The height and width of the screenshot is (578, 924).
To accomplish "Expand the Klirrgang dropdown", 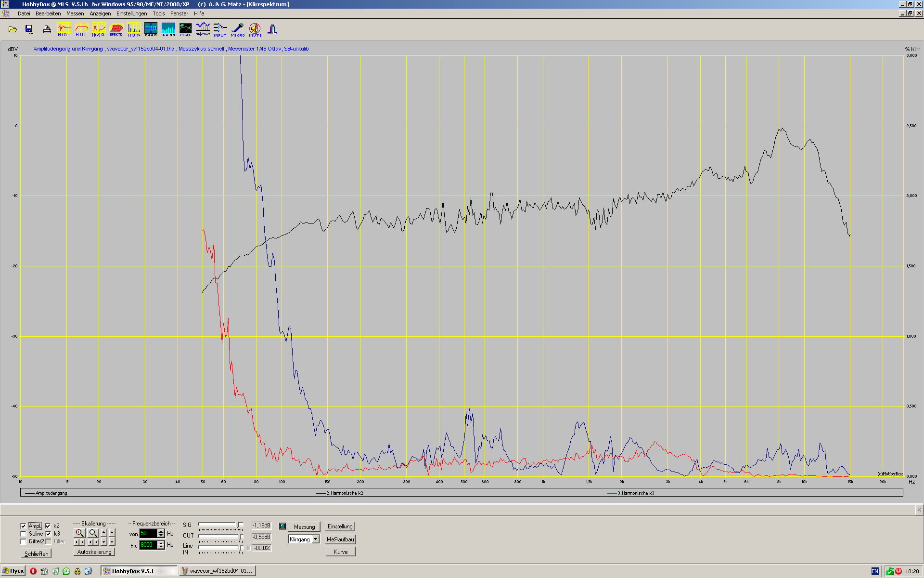I will 316,539.
